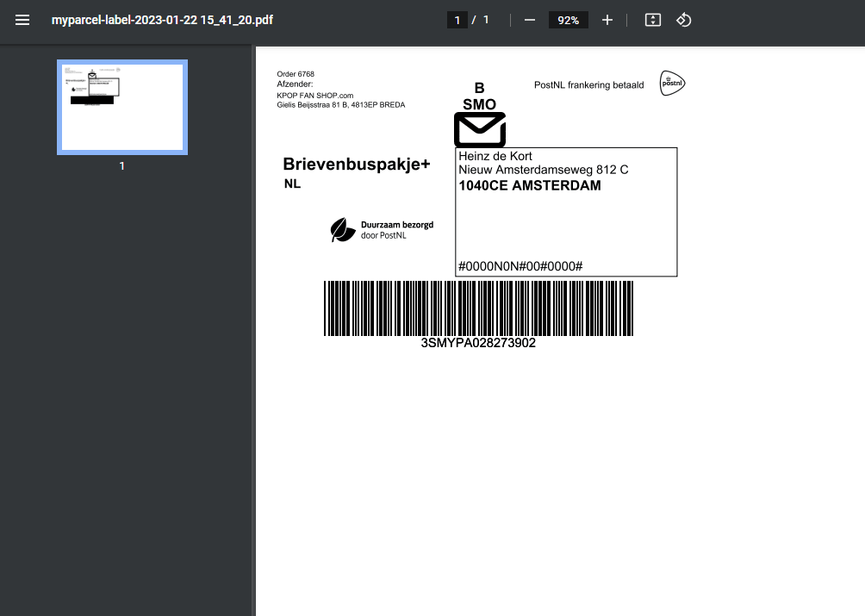The width and height of the screenshot is (865, 616).
Task: Click the address line 'Nieuw Amsterdamseweg 812 C'
Action: (544, 170)
